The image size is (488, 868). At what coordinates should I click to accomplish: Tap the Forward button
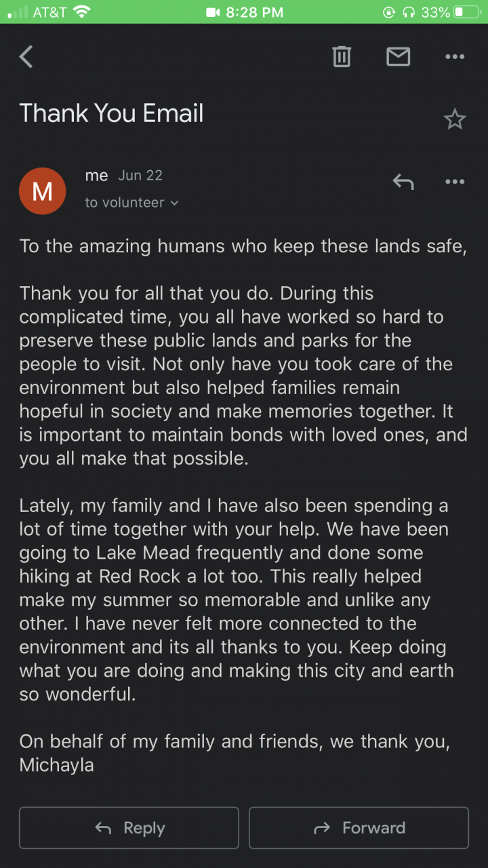(359, 827)
